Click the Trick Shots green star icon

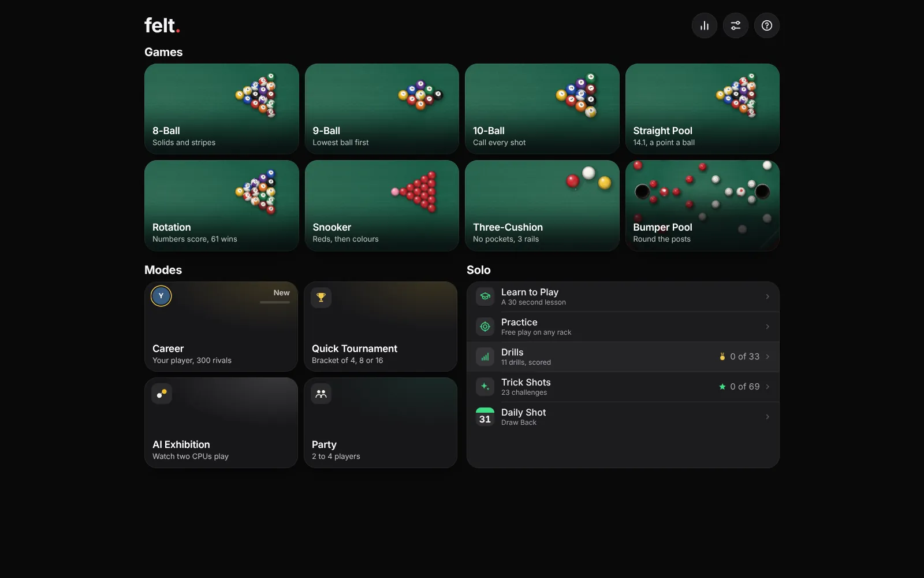click(722, 387)
